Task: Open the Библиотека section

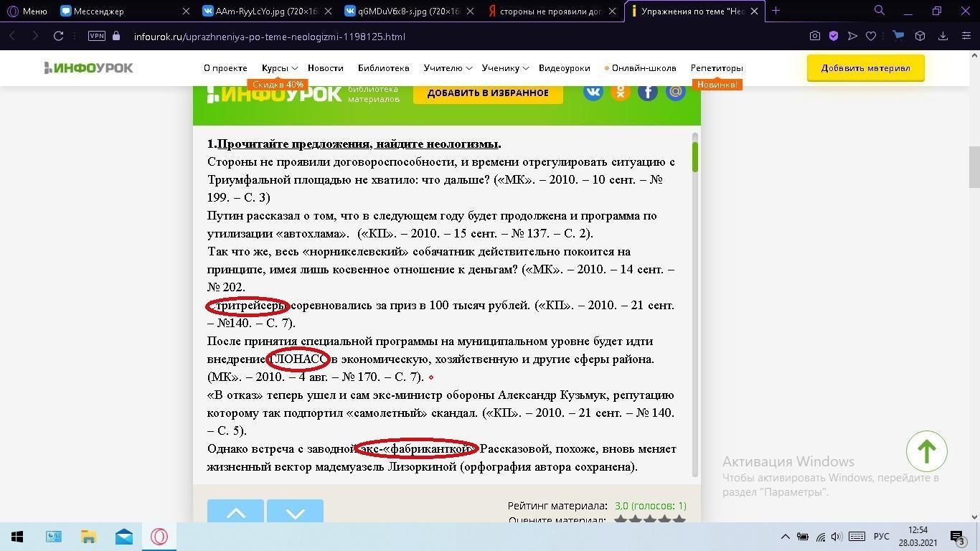Action: click(383, 68)
